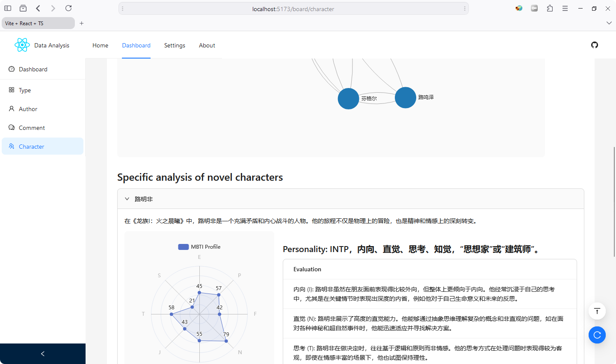Image resolution: width=616 pixels, height=364 pixels.
Task: Click the blue refresh floating button
Action: (x=597, y=335)
